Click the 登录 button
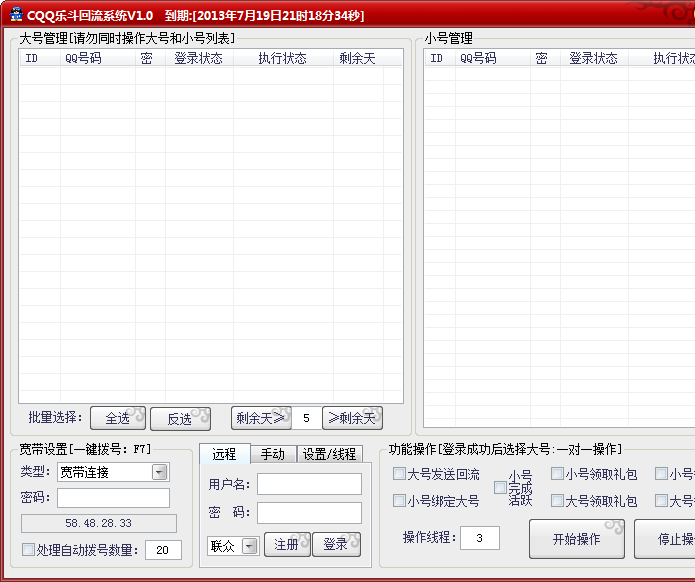This screenshot has height=582, width=695. click(x=336, y=544)
